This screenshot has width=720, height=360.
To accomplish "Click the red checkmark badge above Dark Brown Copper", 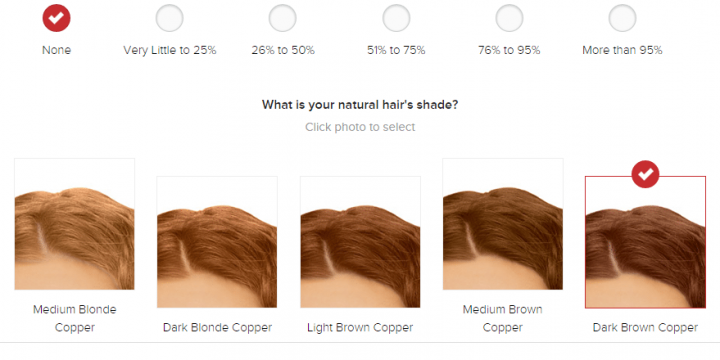I will [645, 174].
